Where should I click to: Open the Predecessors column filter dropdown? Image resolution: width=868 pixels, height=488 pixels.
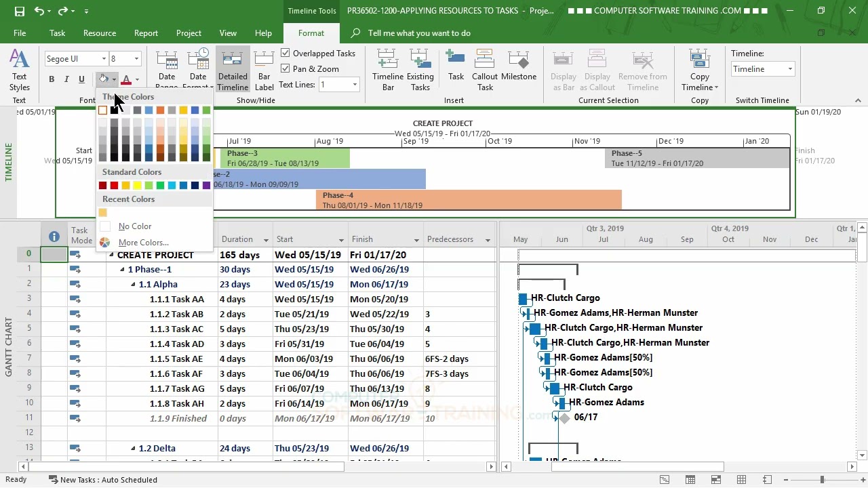(x=488, y=240)
